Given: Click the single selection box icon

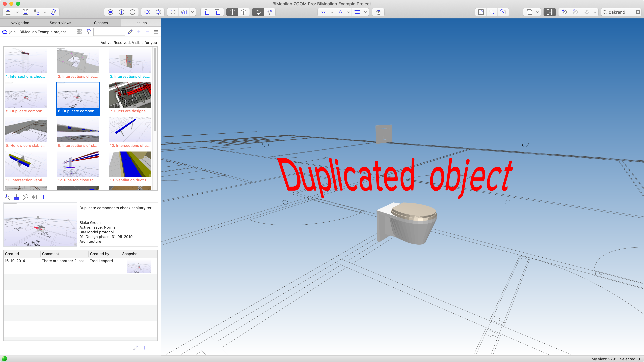Looking at the screenshot, I should (x=207, y=12).
